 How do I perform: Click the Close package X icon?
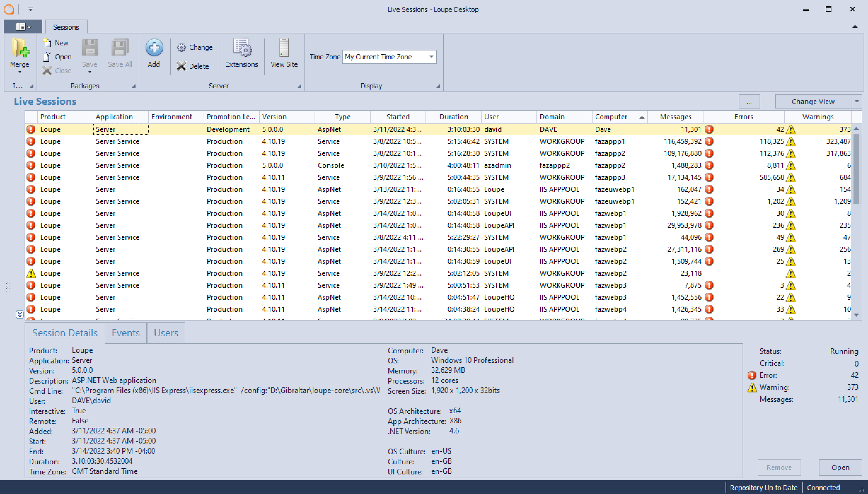[x=47, y=71]
